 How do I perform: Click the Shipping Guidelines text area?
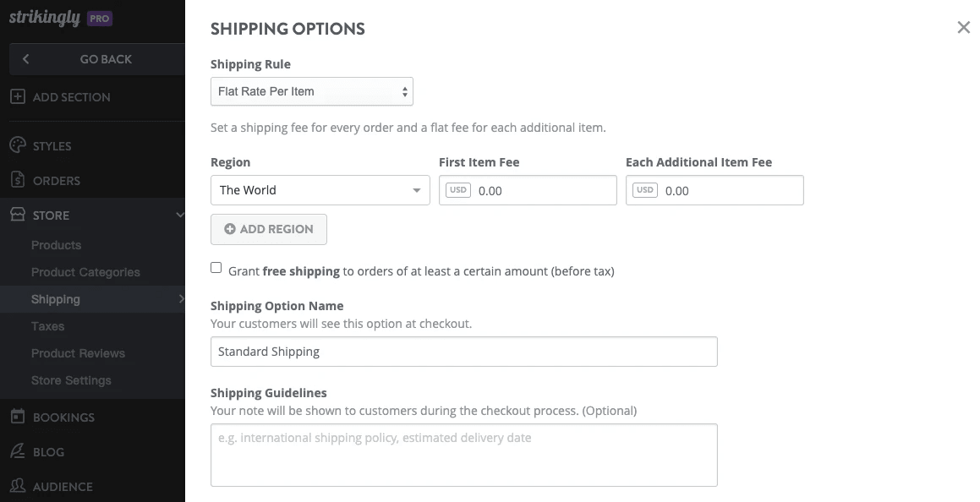pos(463,455)
